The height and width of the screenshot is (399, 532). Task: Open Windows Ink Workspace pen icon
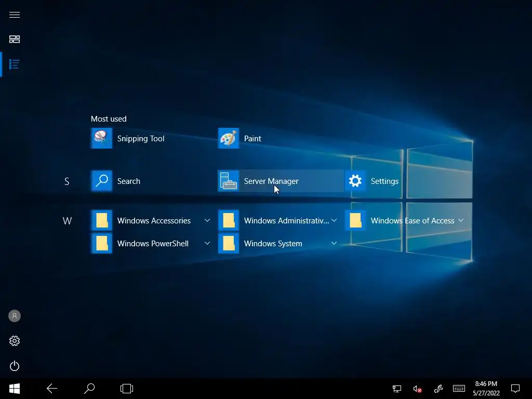(438, 389)
